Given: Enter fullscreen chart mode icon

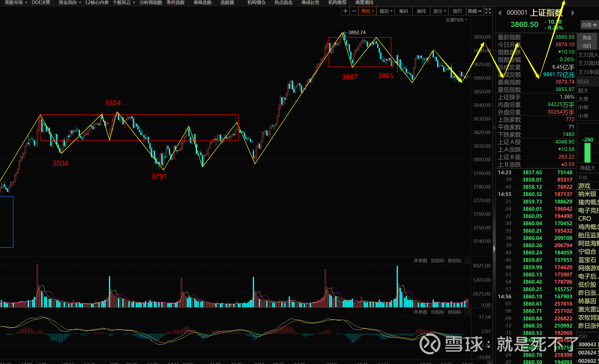Looking at the screenshot, I should pyautogui.click(x=488, y=11).
